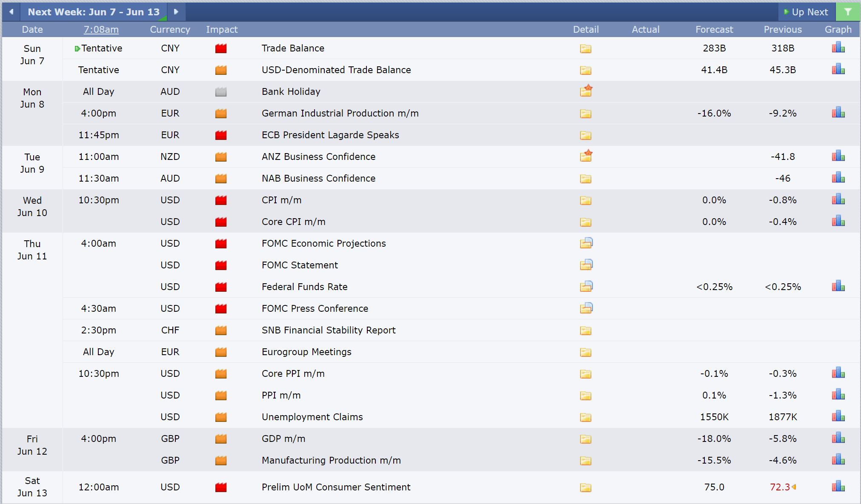
Task: Click the revised previous value 72.3
Action: coord(780,487)
